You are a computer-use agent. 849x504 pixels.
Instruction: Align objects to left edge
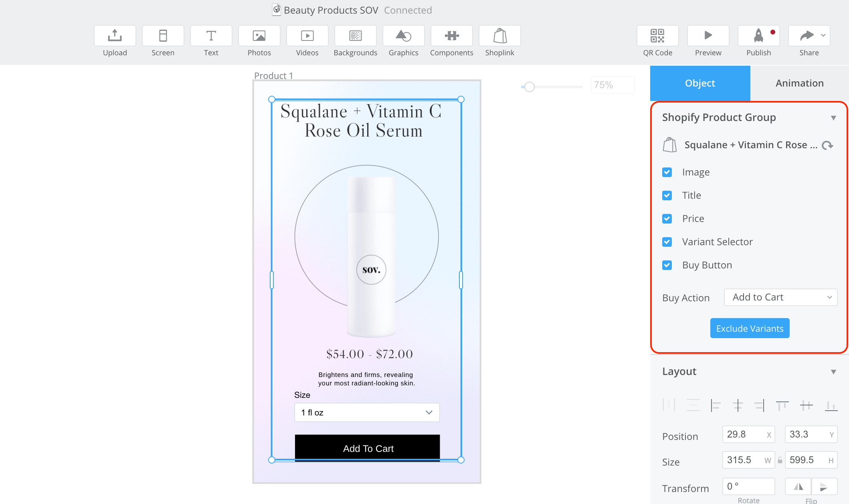click(716, 405)
